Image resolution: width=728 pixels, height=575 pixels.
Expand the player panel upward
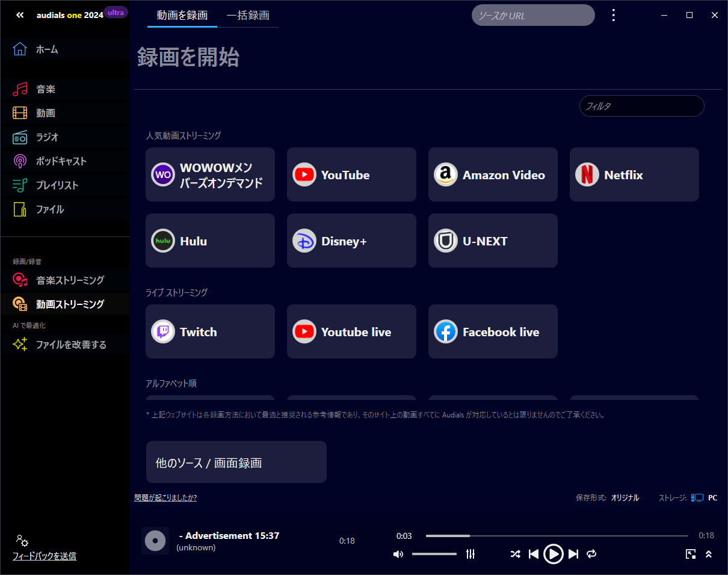[x=709, y=554]
